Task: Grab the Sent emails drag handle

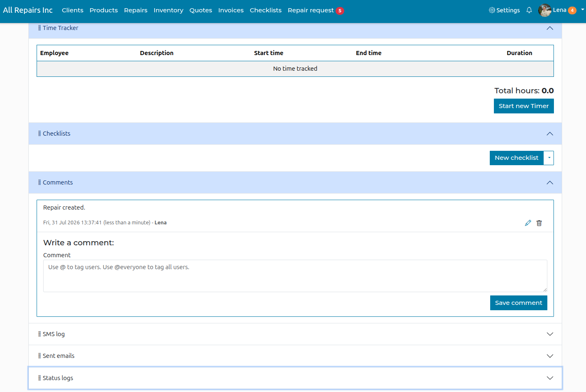Action: click(x=39, y=356)
